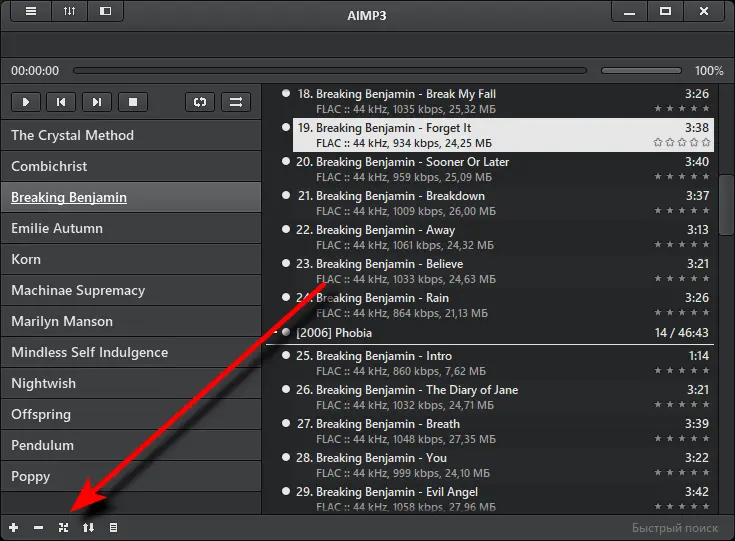The image size is (735, 541).
Task: Toggle the checkmark dot for Forget It
Action: (x=286, y=127)
